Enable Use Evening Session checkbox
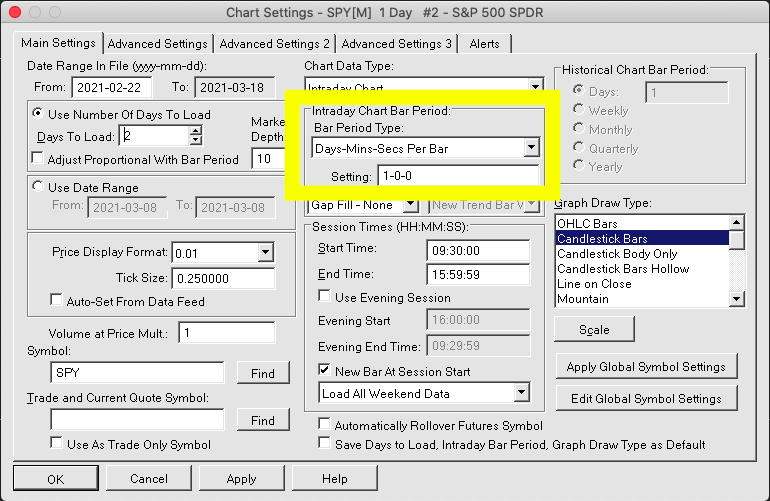This screenshot has width=770, height=501. click(x=324, y=296)
